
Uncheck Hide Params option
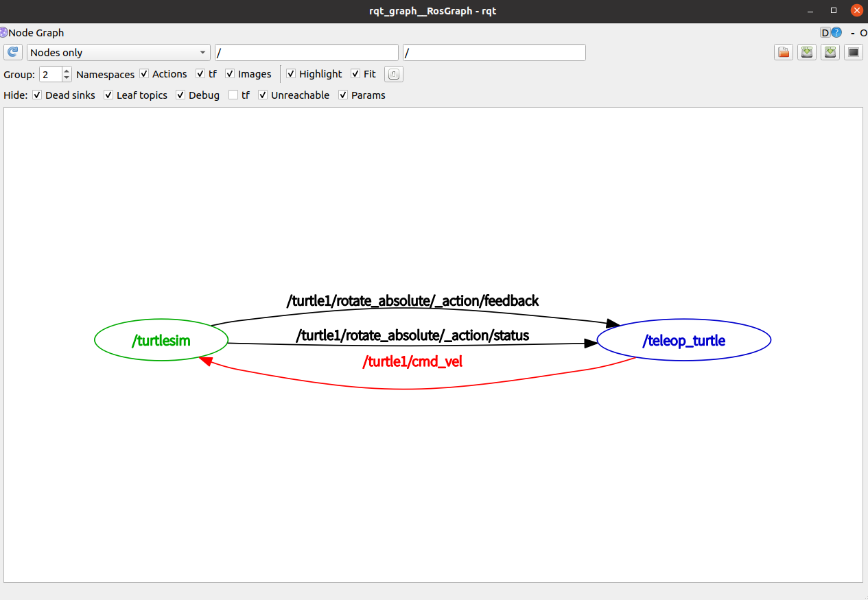[x=343, y=95]
